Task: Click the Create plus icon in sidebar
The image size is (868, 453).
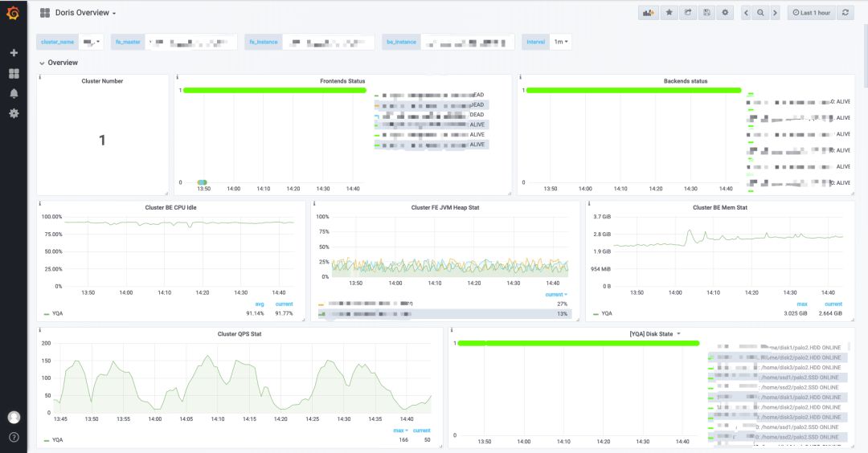Action: pyautogui.click(x=14, y=52)
